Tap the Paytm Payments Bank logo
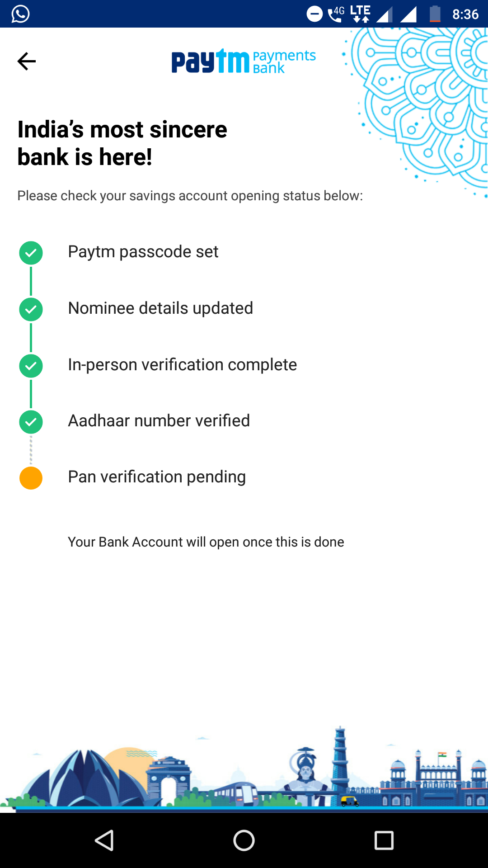The image size is (488, 868). (x=243, y=61)
